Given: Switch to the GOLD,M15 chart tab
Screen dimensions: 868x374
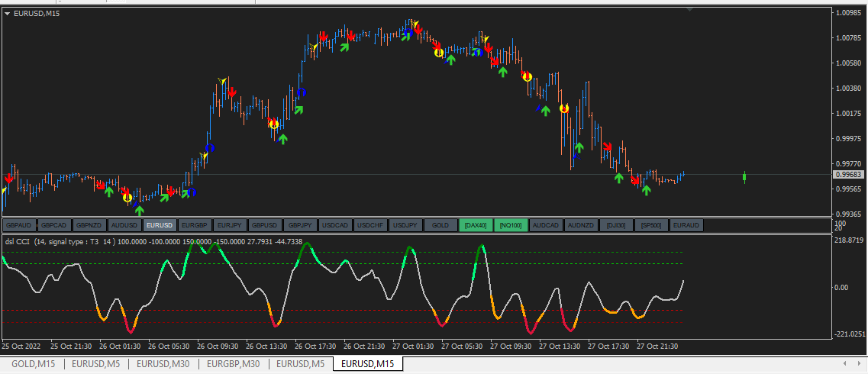Looking at the screenshot, I should point(34,363).
